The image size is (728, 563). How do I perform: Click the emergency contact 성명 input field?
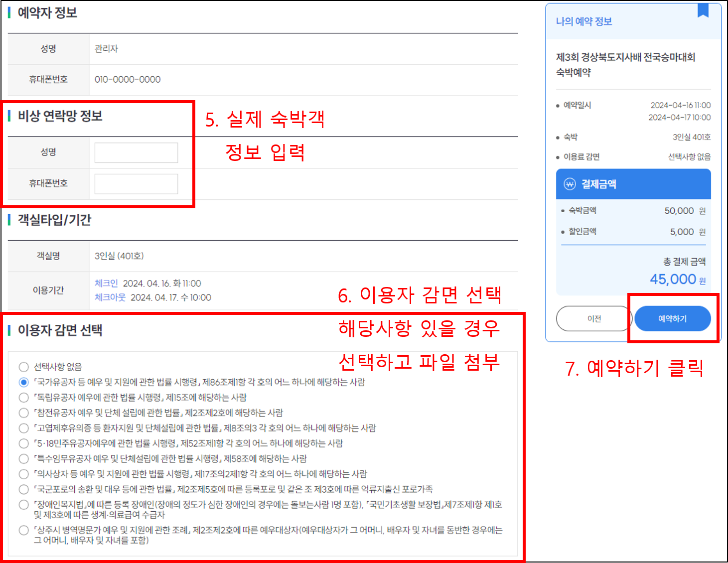136,152
